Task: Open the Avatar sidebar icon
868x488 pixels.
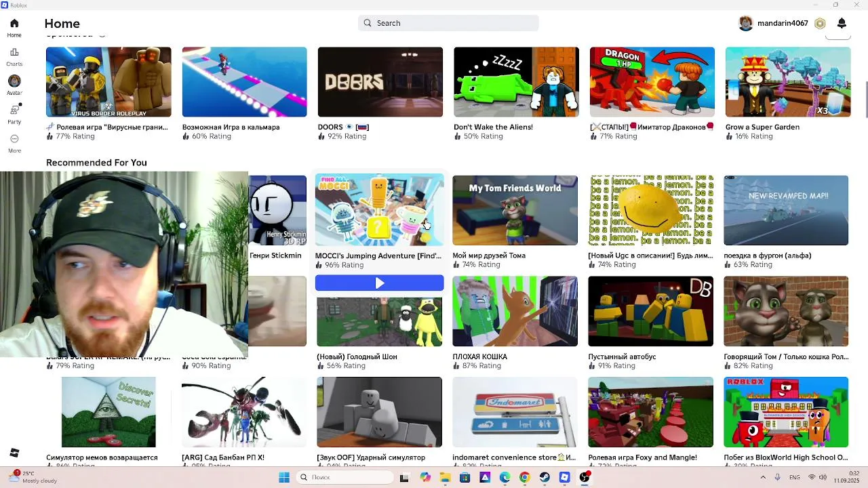Action: (14, 81)
